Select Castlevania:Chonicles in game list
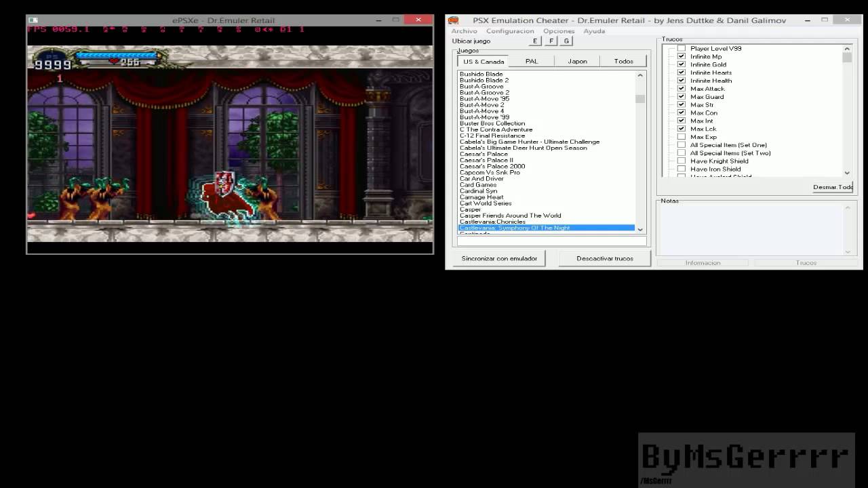Image resolution: width=868 pixels, height=488 pixels. [x=492, y=222]
